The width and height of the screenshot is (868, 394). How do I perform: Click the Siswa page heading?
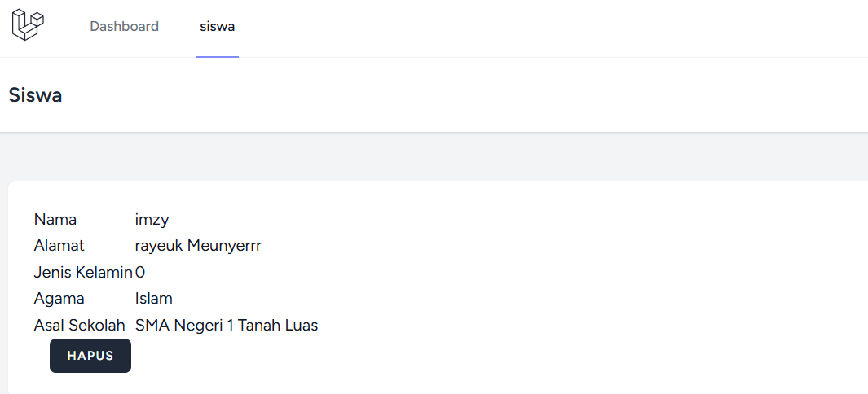click(35, 95)
